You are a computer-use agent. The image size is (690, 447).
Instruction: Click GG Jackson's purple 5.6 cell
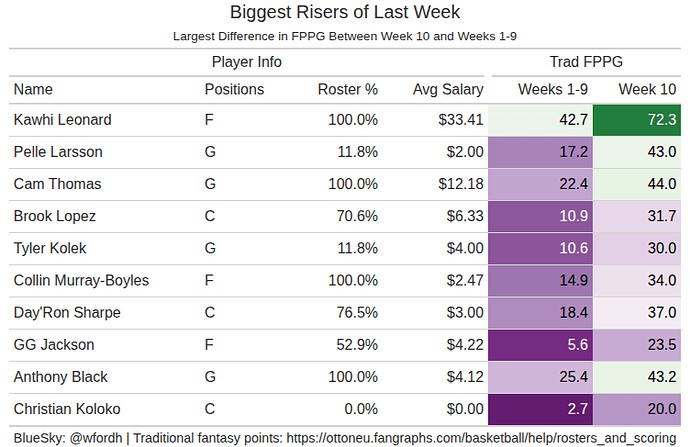540,345
